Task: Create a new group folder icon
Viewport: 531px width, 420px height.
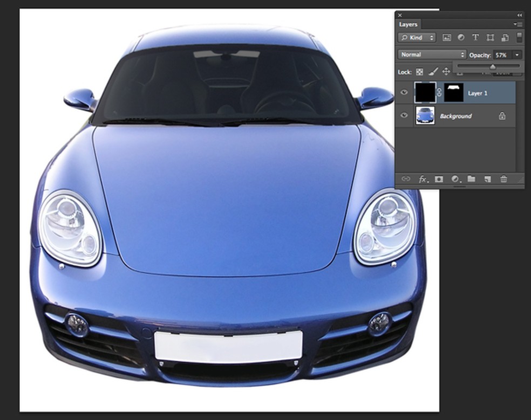Action: tap(471, 179)
